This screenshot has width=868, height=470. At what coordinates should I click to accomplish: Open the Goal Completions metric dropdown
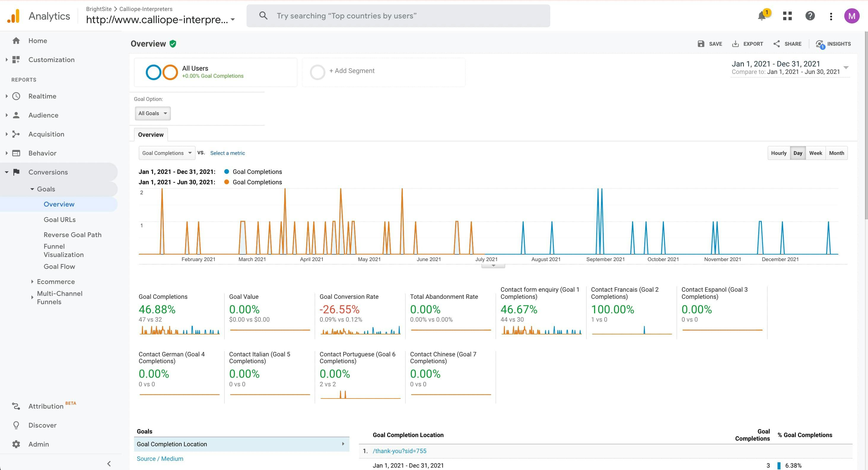click(x=167, y=153)
